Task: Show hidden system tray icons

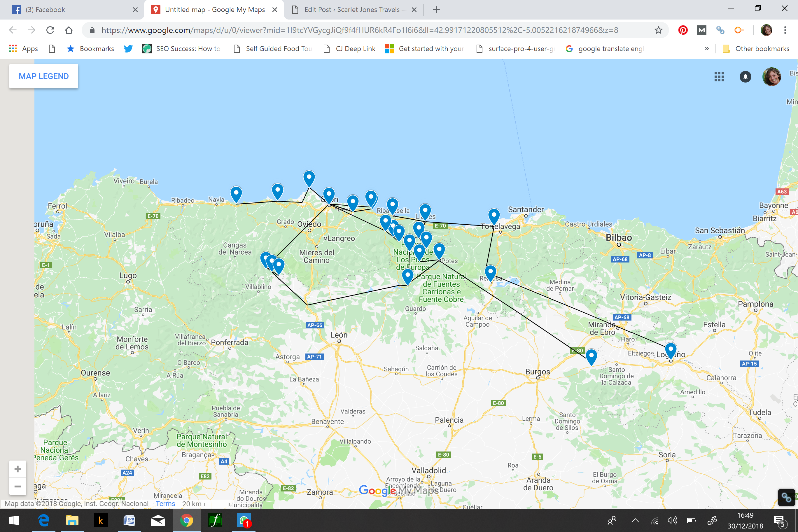Action: (635, 520)
